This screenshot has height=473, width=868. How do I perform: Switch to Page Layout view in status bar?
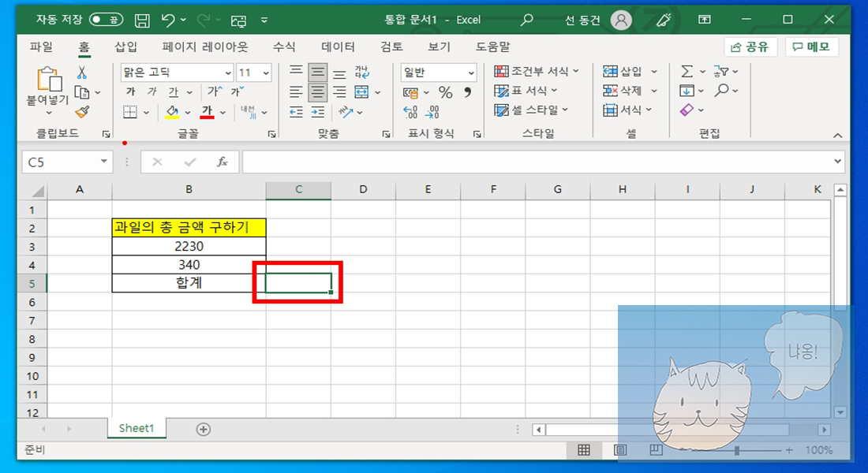point(620,450)
